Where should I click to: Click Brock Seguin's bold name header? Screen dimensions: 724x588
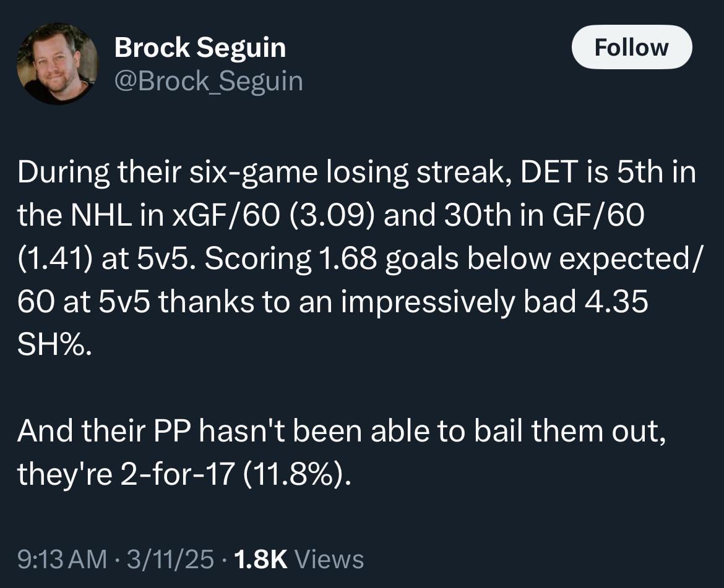[x=200, y=46]
